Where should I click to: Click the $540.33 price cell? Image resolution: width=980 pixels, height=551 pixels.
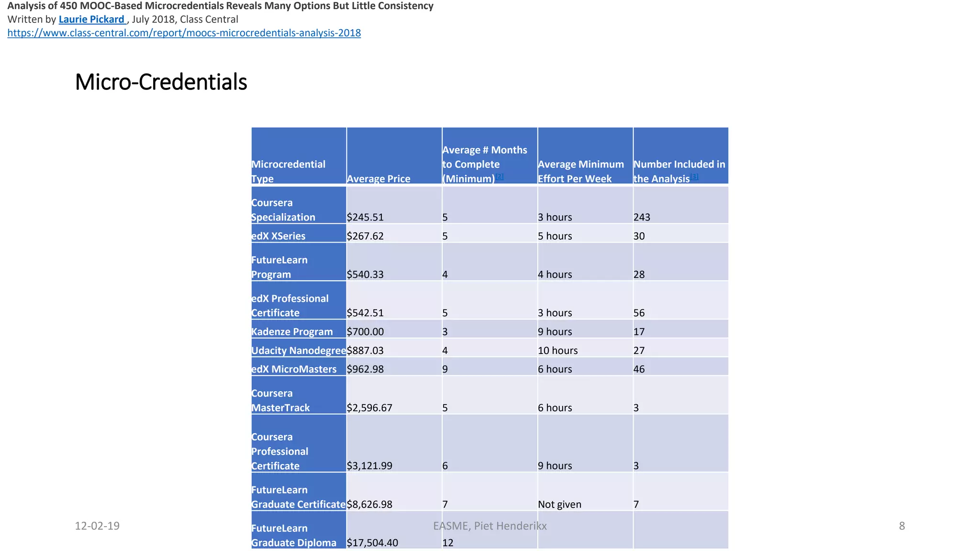(x=394, y=262)
